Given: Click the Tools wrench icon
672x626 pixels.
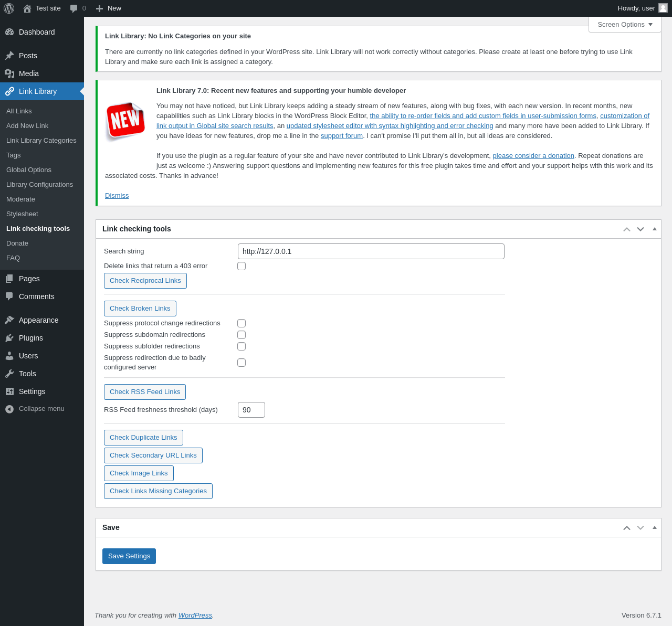Looking at the screenshot, I should point(9,374).
